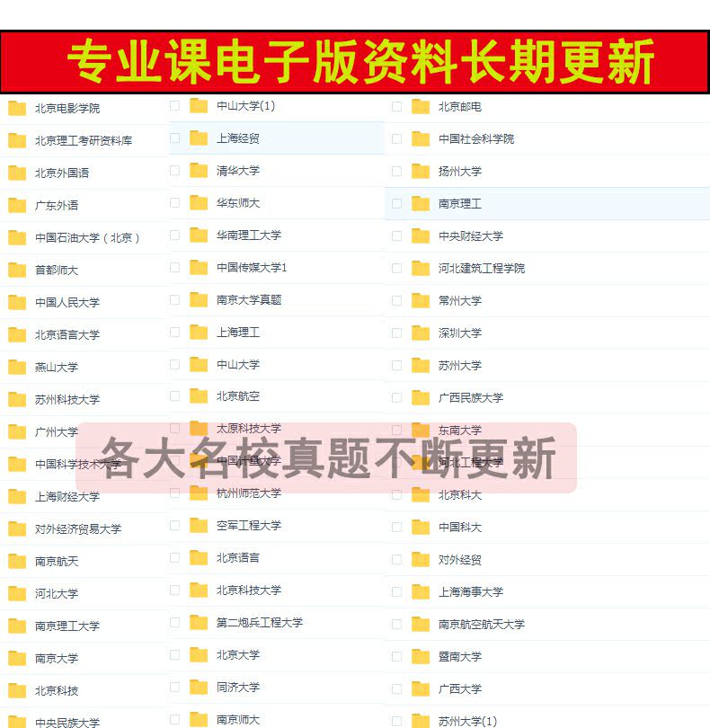Select the 清华大学 folder icon
This screenshot has width=710, height=728.
pyautogui.click(x=199, y=171)
